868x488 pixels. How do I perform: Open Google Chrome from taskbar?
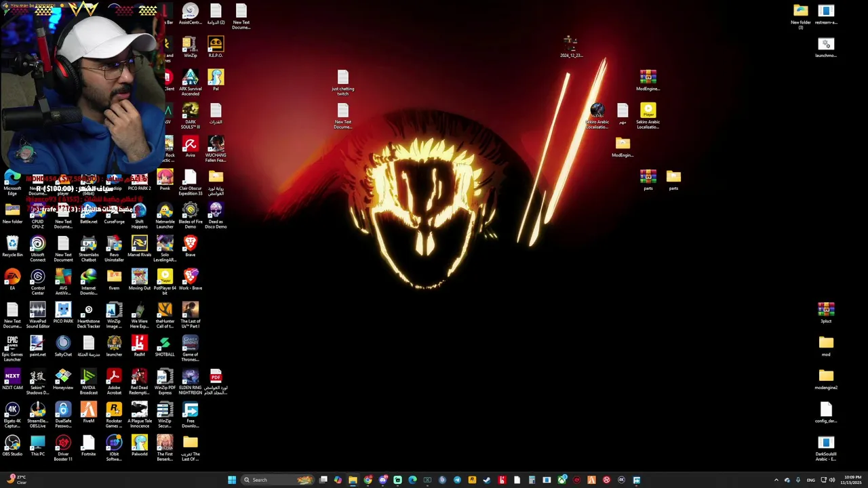coord(368,480)
